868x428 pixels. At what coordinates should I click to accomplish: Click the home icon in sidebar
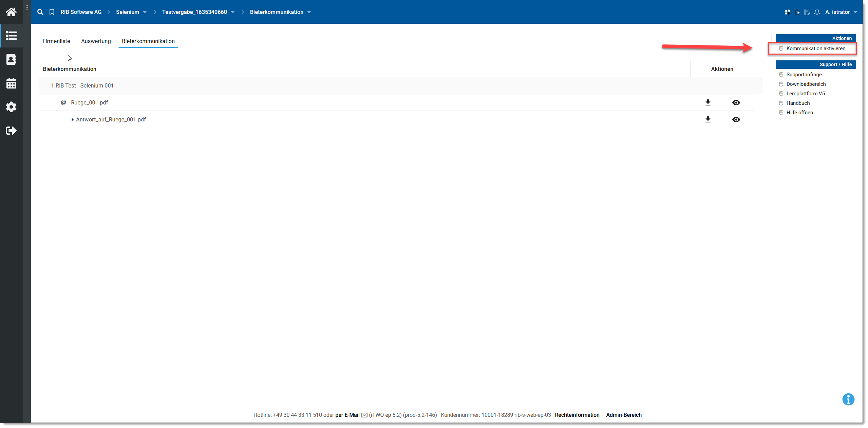point(11,12)
